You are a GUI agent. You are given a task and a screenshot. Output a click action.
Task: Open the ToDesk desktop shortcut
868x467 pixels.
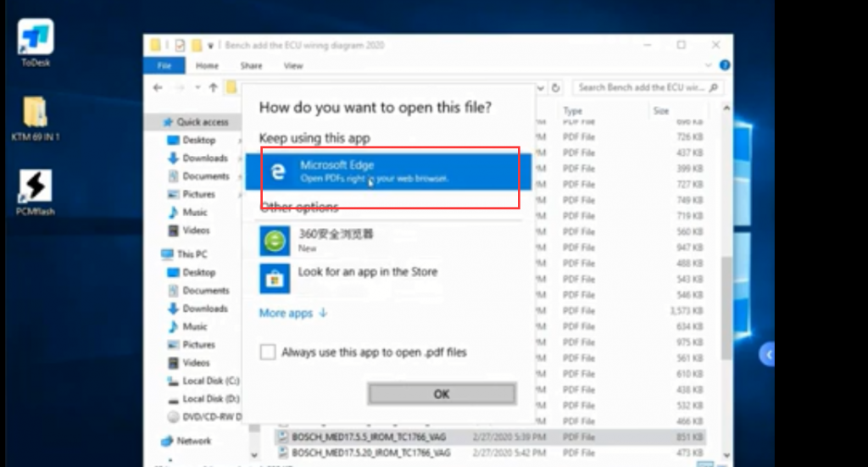pyautogui.click(x=36, y=43)
